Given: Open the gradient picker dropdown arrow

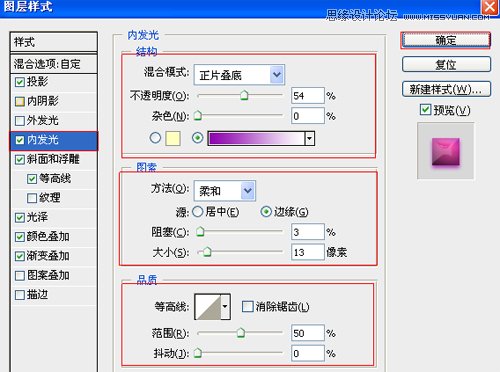Looking at the screenshot, I should (x=310, y=138).
